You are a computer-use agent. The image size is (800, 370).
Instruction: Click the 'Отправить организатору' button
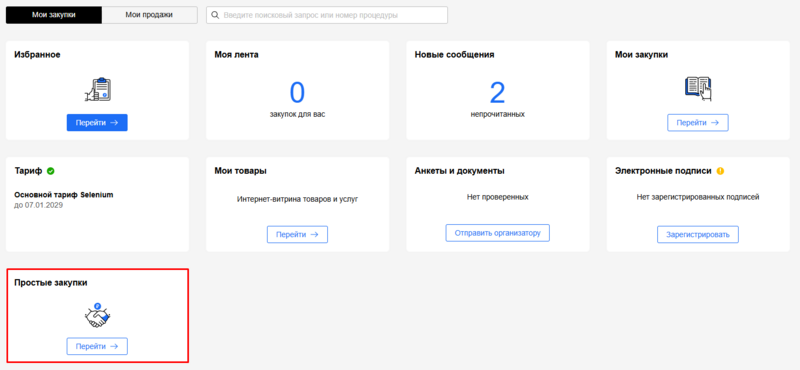[497, 233]
